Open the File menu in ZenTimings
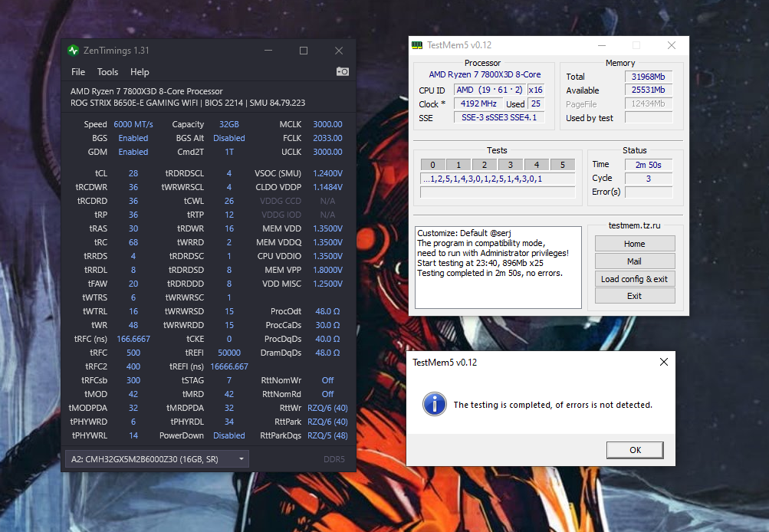 [78, 72]
